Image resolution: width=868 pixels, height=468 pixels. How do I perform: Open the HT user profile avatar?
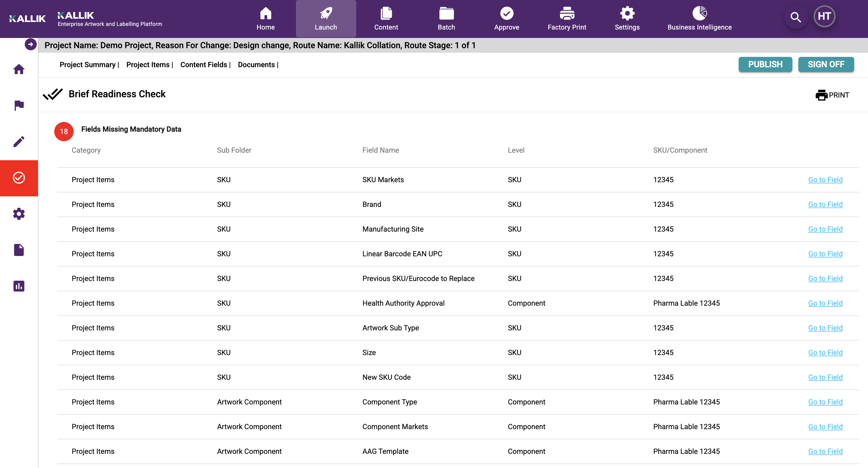coord(824,16)
